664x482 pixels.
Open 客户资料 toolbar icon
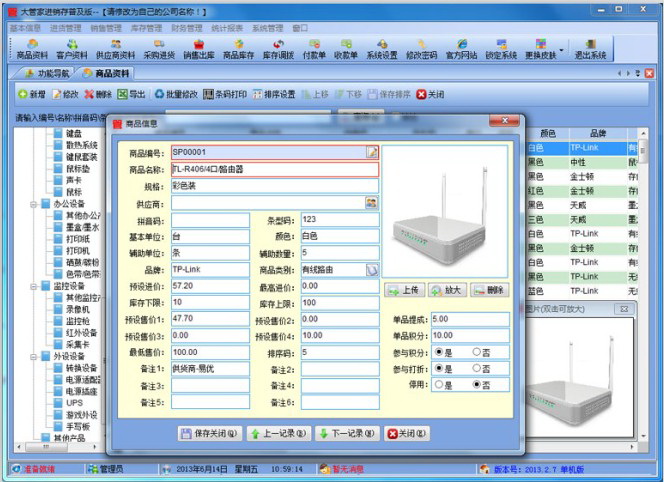point(72,49)
